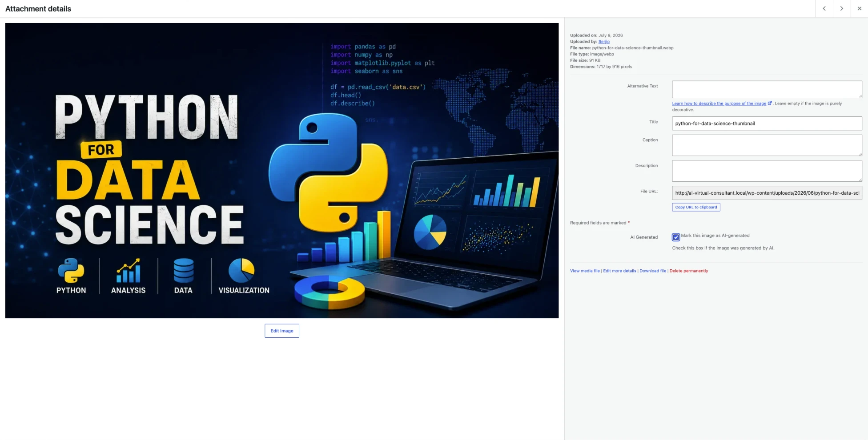Click the Edit Image button
This screenshot has width=868, height=440.
tap(282, 331)
